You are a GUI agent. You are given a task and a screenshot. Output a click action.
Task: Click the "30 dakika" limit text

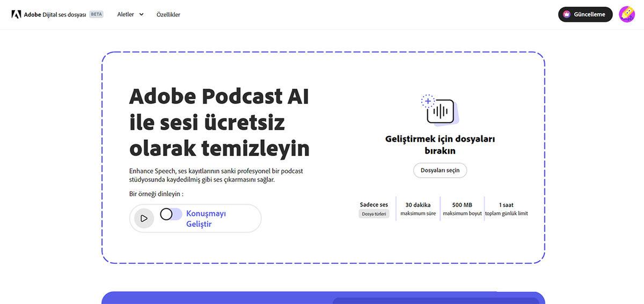coord(418,205)
